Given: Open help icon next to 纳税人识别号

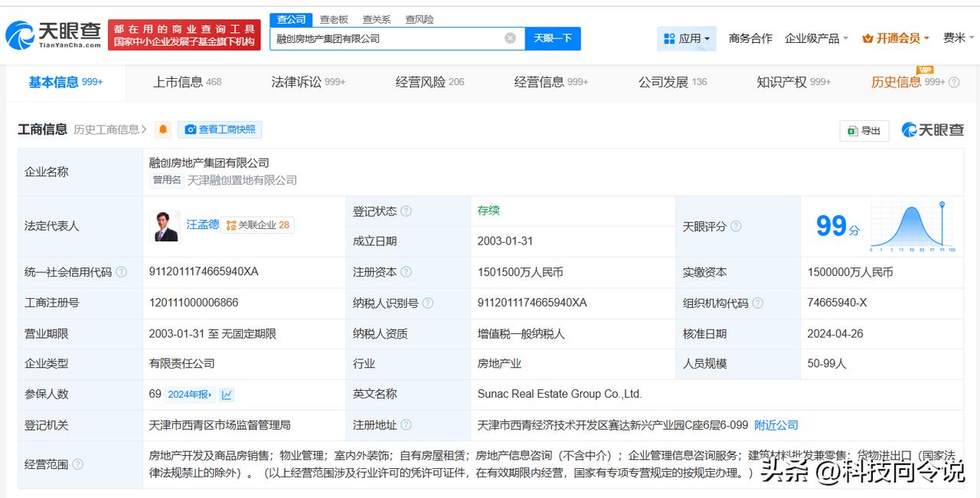Looking at the screenshot, I should pos(428,303).
